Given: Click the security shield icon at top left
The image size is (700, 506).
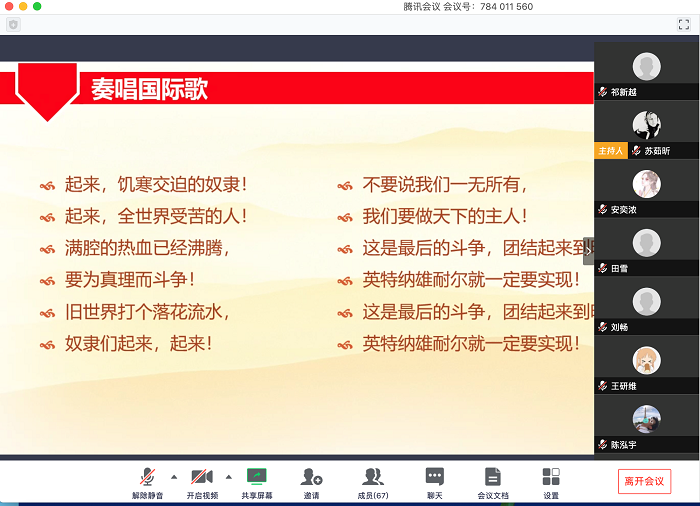Looking at the screenshot, I should [x=14, y=24].
